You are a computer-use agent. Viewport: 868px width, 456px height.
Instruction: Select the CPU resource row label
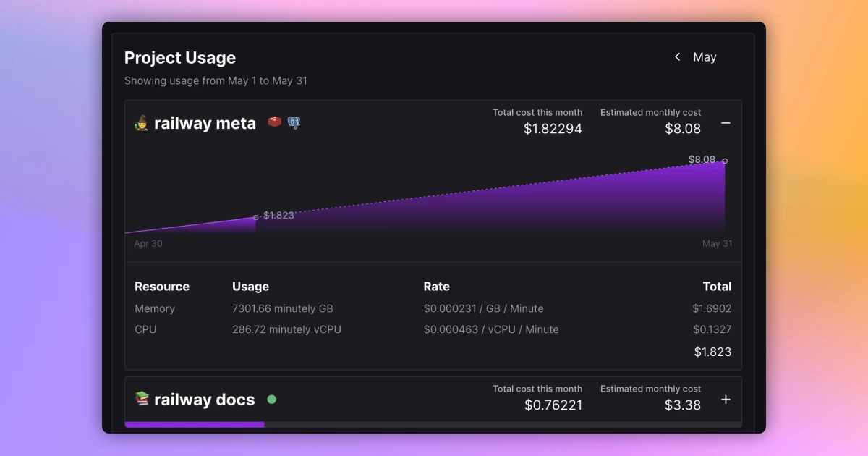pos(145,329)
